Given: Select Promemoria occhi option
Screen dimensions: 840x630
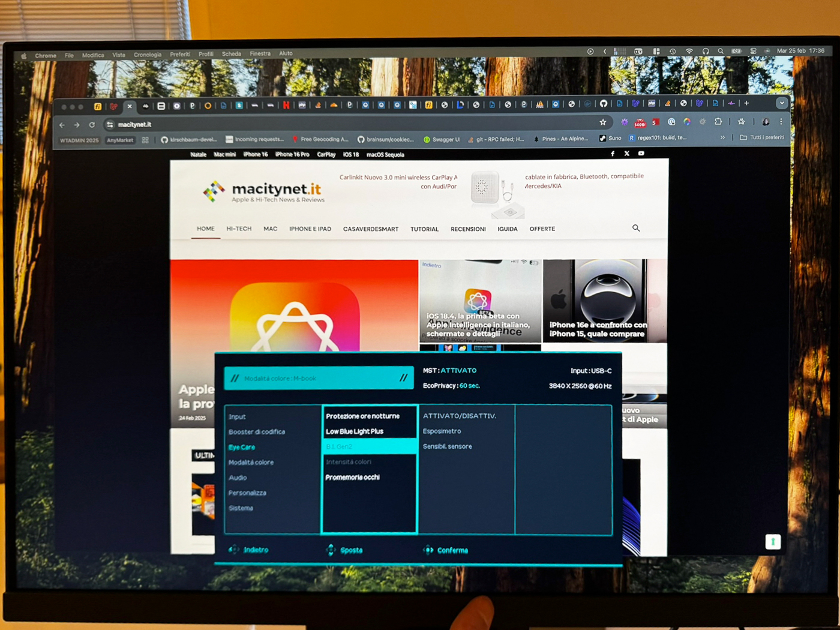Looking at the screenshot, I should pyautogui.click(x=352, y=478).
